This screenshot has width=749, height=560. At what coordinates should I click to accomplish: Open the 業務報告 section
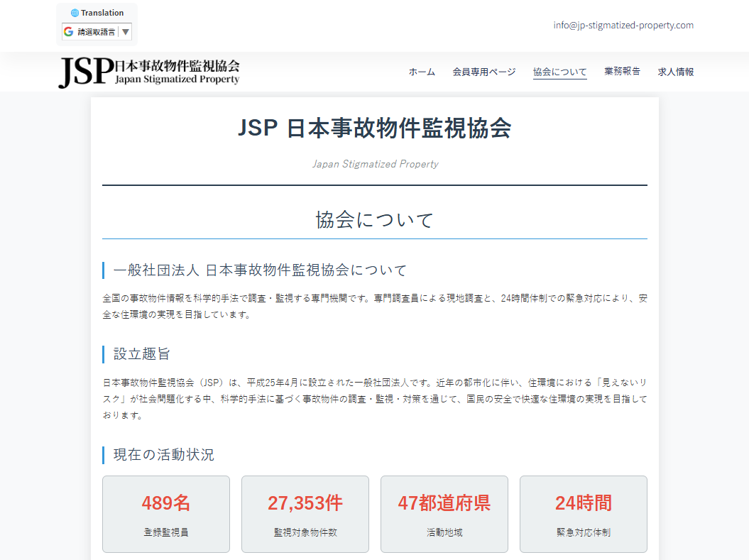coord(623,71)
